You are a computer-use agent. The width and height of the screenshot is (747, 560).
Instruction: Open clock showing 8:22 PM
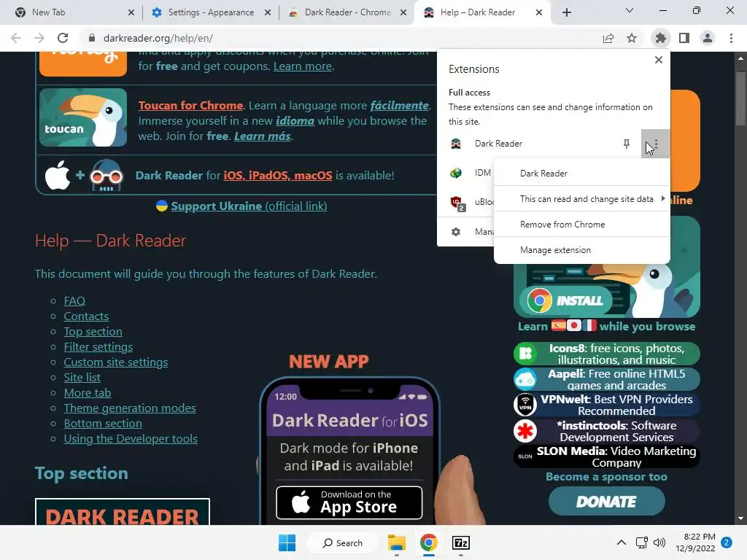[x=695, y=542]
